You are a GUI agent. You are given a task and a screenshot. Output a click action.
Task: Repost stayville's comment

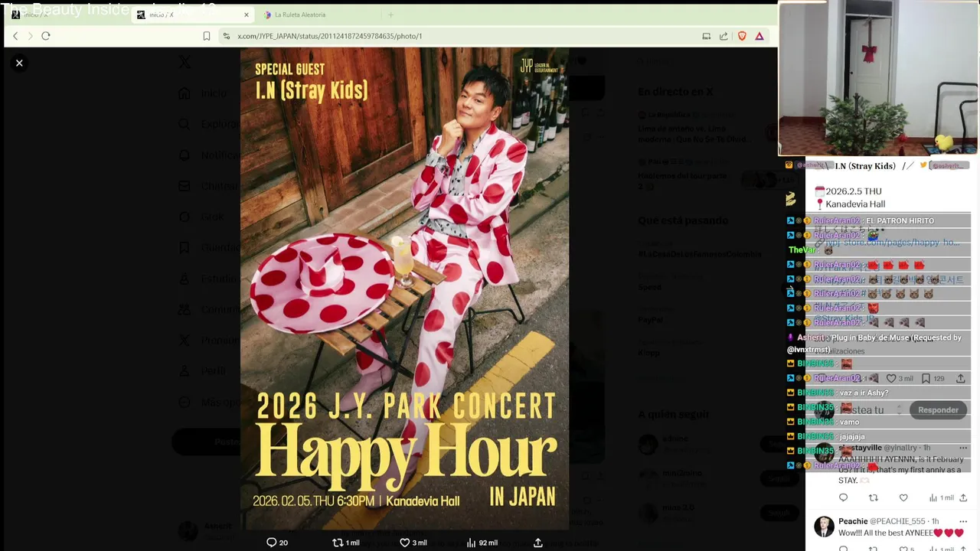pyautogui.click(x=874, y=498)
